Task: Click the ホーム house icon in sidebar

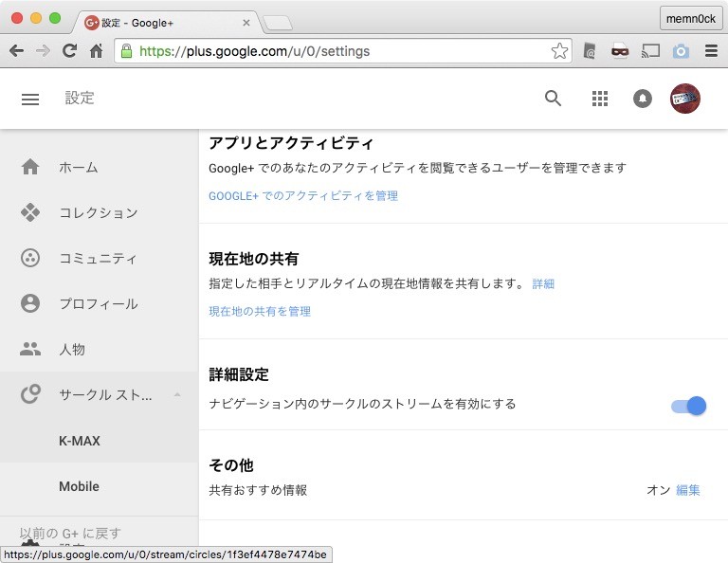Action: point(30,167)
